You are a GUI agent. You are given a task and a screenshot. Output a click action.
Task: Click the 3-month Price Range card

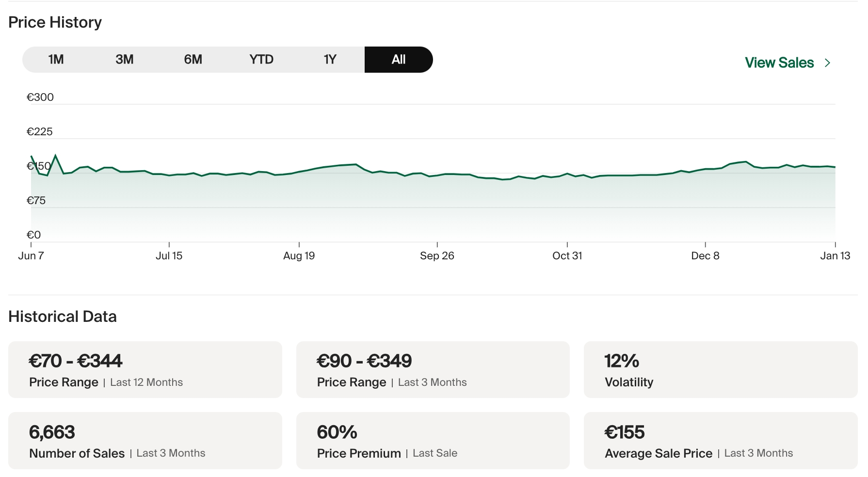click(x=433, y=370)
